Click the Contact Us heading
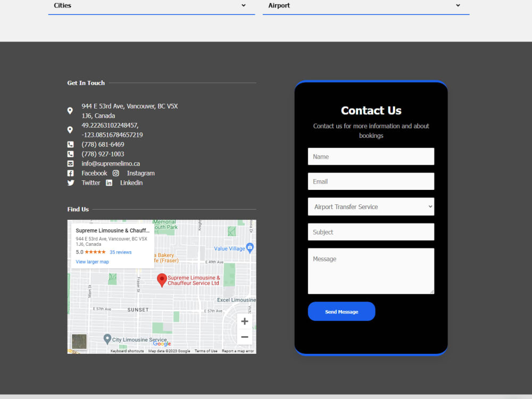The width and height of the screenshot is (532, 399). pos(371,111)
